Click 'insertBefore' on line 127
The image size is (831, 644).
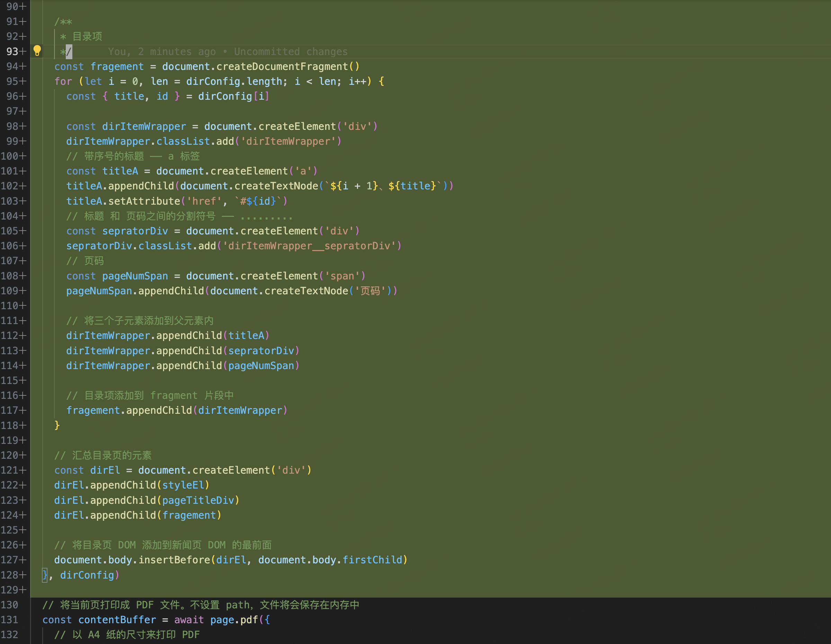tap(174, 560)
